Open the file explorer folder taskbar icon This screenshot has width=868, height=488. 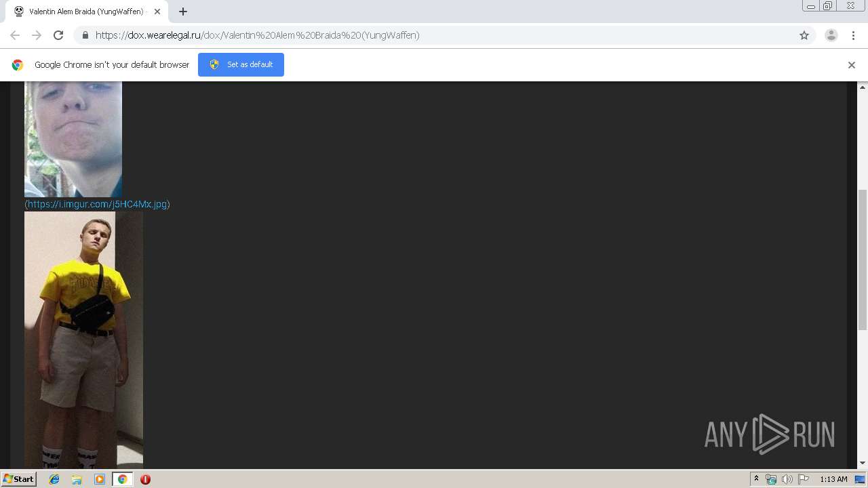point(77,479)
